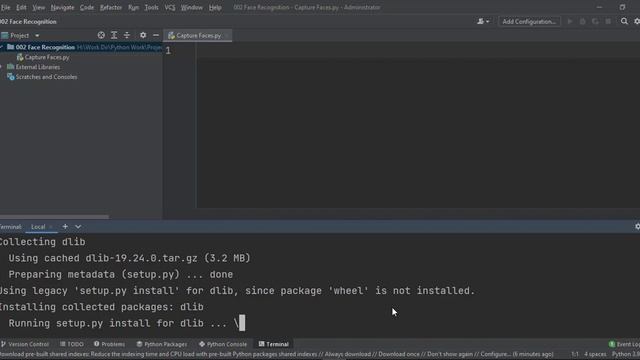This screenshot has height=360, width=640.
Task: Restore down the IDE window
Action: pyautogui.click(x=622, y=7)
